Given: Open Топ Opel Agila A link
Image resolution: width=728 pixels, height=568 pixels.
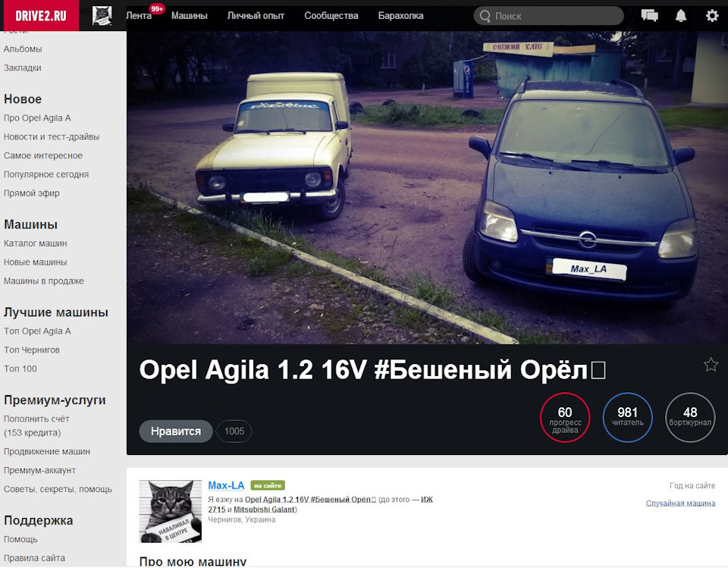Looking at the screenshot, I should (x=37, y=331).
